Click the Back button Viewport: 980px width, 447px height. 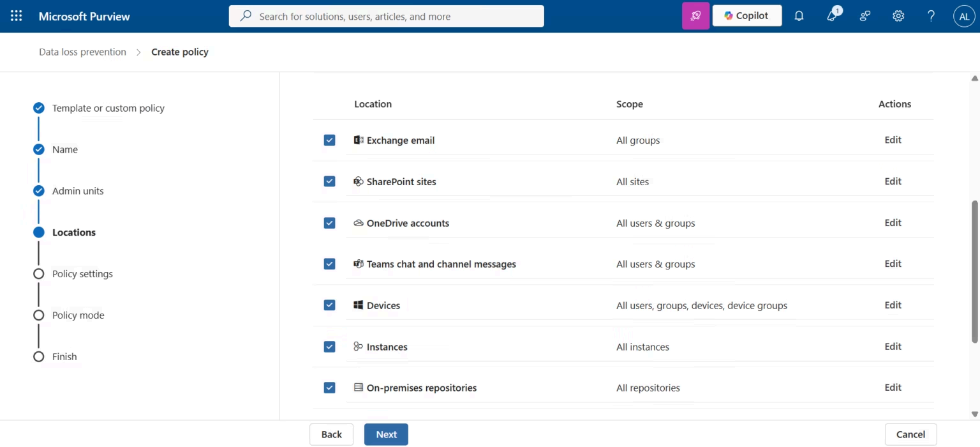coord(332,434)
